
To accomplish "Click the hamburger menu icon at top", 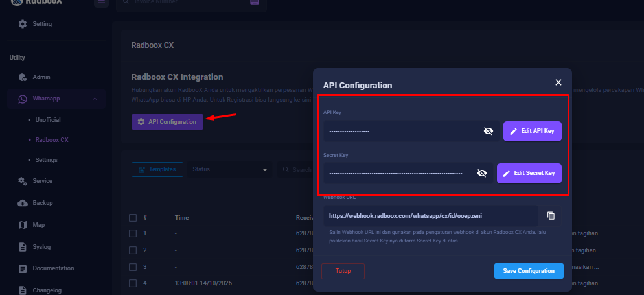I will click(x=101, y=2).
